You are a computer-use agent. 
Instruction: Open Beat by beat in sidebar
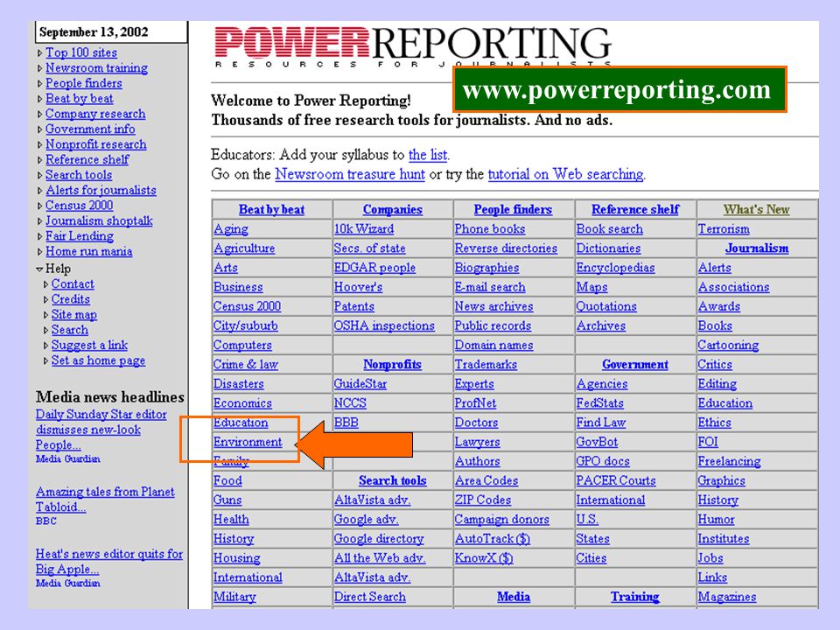coord(80,99)
